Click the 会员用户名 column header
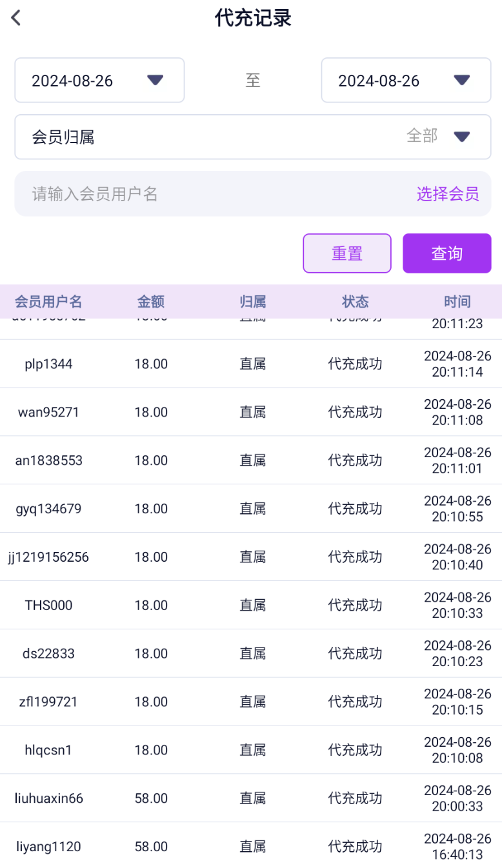Screen dimensions: 502x868 (48, 301)
